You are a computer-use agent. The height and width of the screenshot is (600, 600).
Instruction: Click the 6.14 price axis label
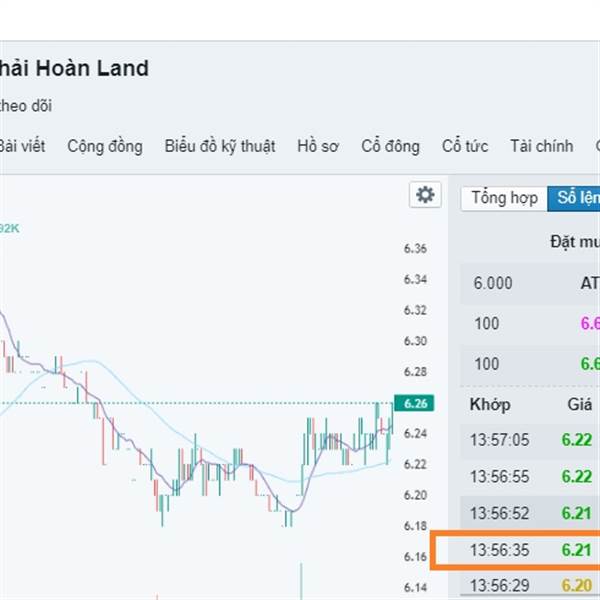tap(415, 587)
